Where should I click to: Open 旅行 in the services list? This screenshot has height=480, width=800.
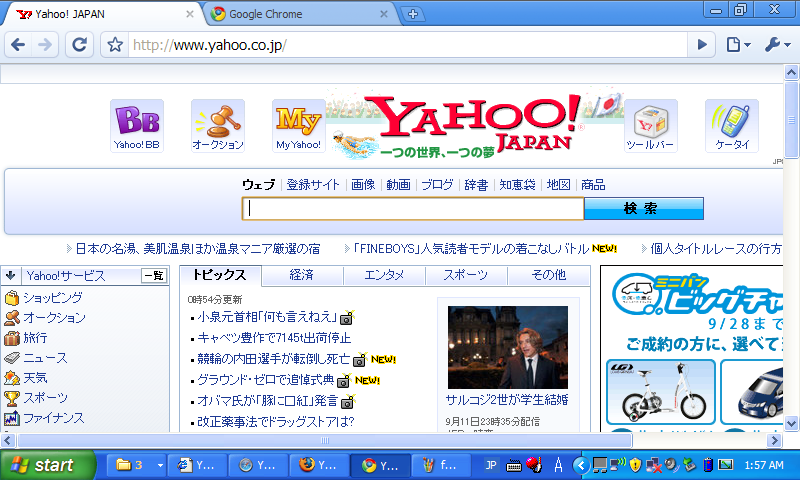pos(35,338)
